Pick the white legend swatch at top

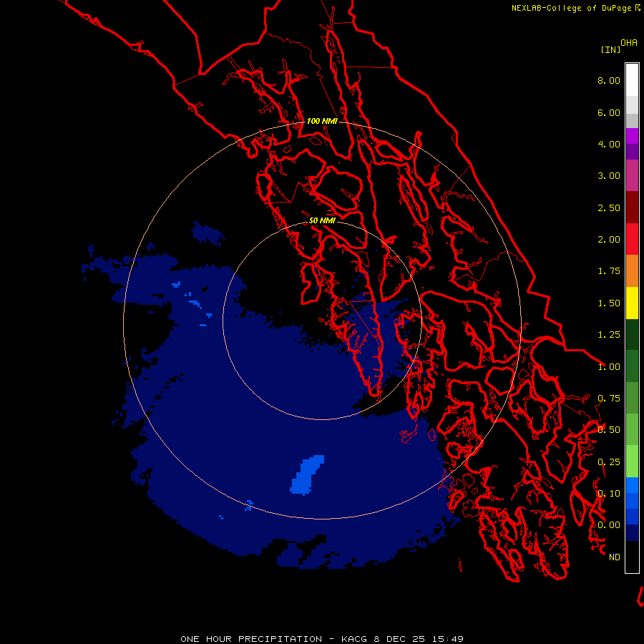tap(632, 79)
